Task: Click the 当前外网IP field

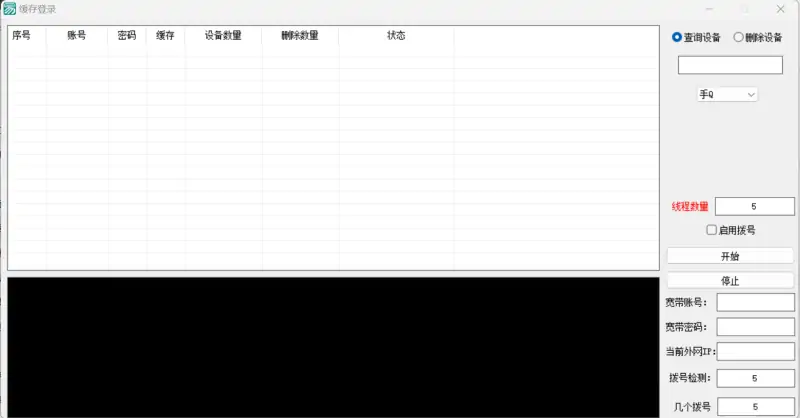Action: coord(756,351)
